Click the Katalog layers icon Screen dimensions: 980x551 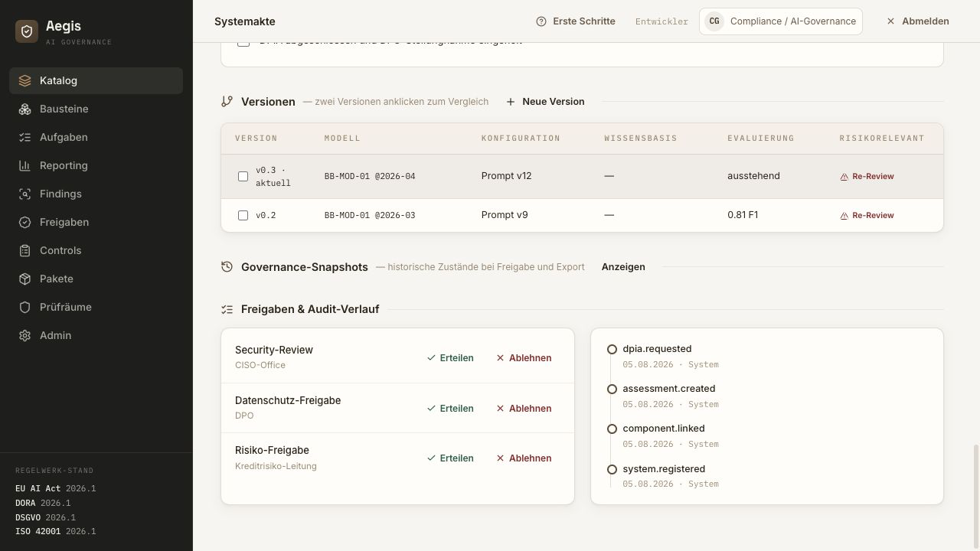[x=24, y=80]
